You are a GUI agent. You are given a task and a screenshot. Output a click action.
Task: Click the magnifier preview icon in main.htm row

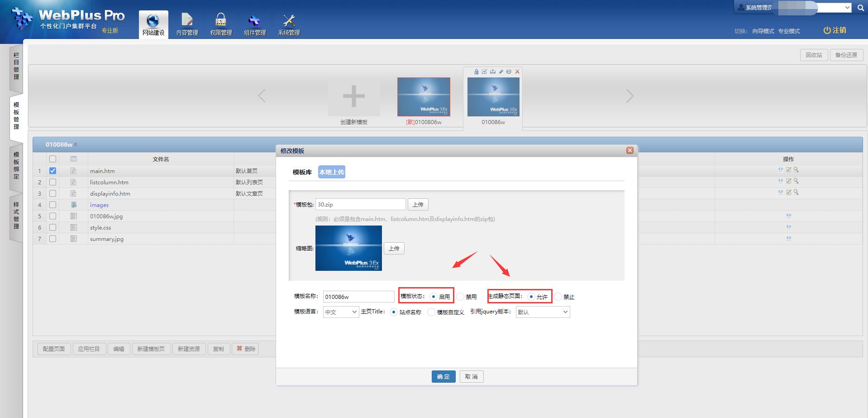pos(796,170)
